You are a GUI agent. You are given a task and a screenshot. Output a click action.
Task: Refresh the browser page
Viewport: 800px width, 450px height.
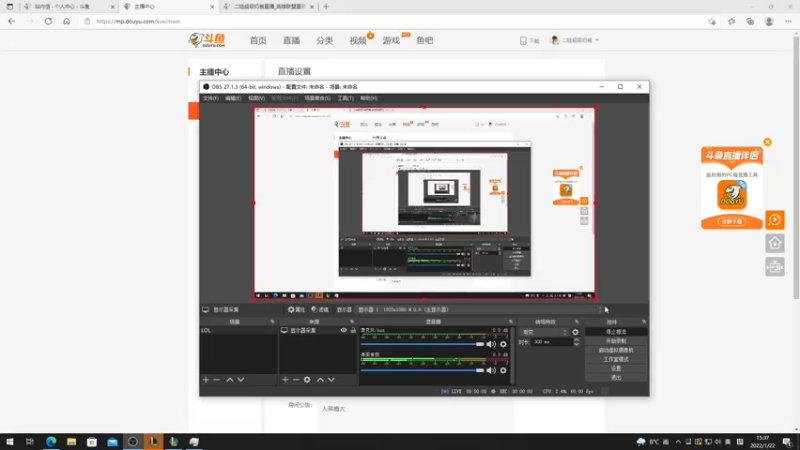48,21
